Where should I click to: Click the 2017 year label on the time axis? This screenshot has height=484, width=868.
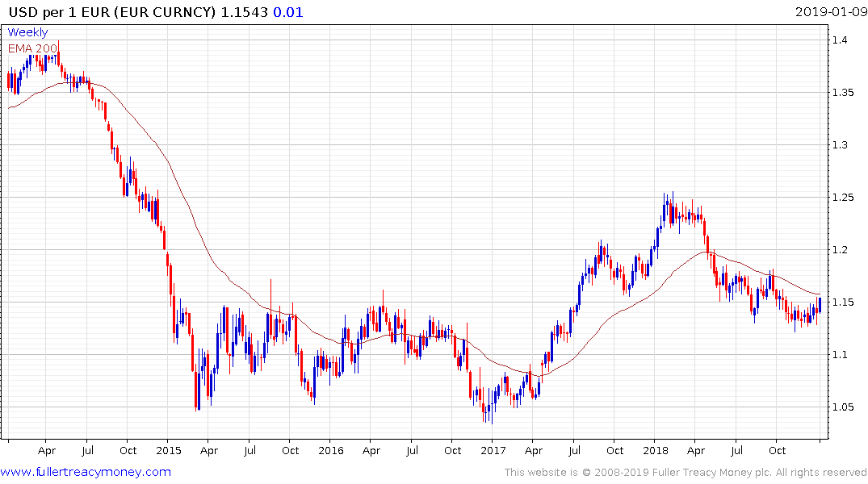[493, 450]
